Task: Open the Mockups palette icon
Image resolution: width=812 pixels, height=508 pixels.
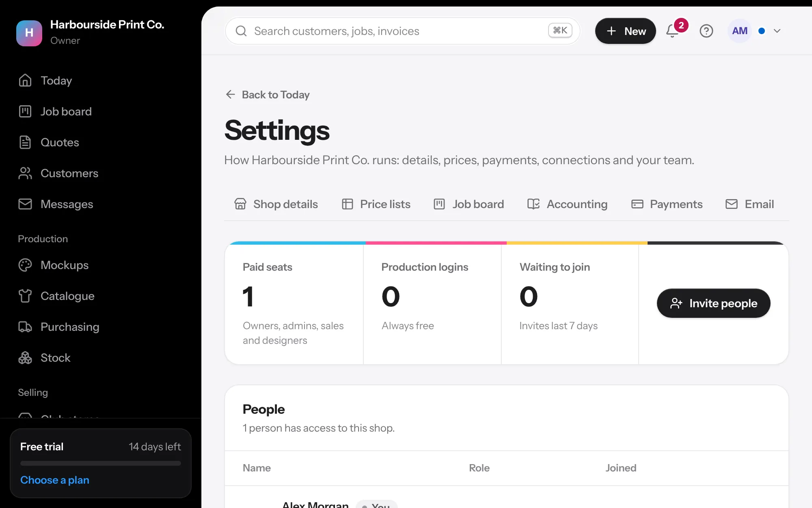Action: pyautogui.click(x=25, y=265)
